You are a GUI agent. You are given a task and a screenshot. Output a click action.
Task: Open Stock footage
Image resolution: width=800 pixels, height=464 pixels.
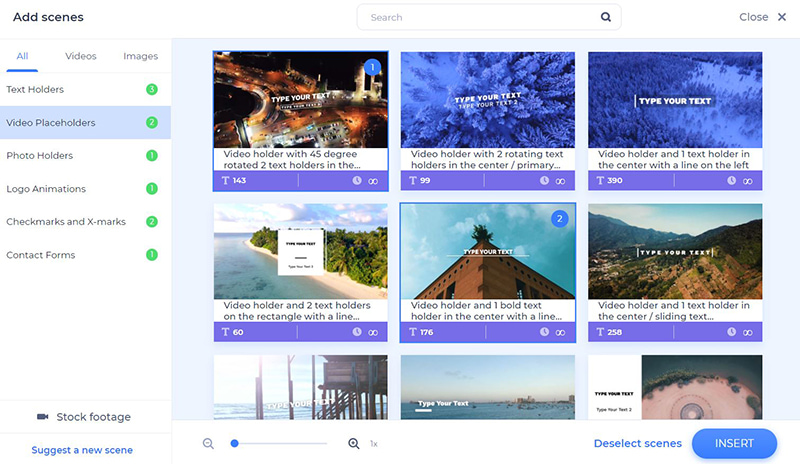click(84, 417)
